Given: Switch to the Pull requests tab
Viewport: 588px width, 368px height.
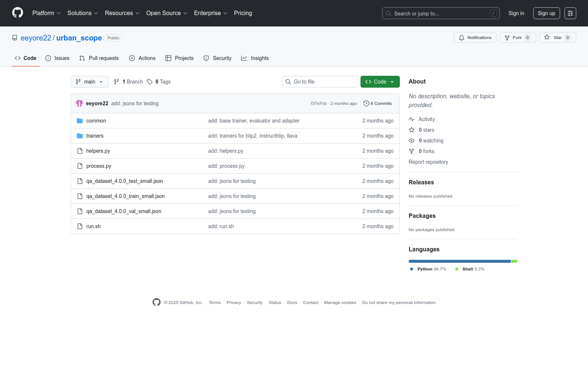Looking at the screenshot, I should point(99,58).
